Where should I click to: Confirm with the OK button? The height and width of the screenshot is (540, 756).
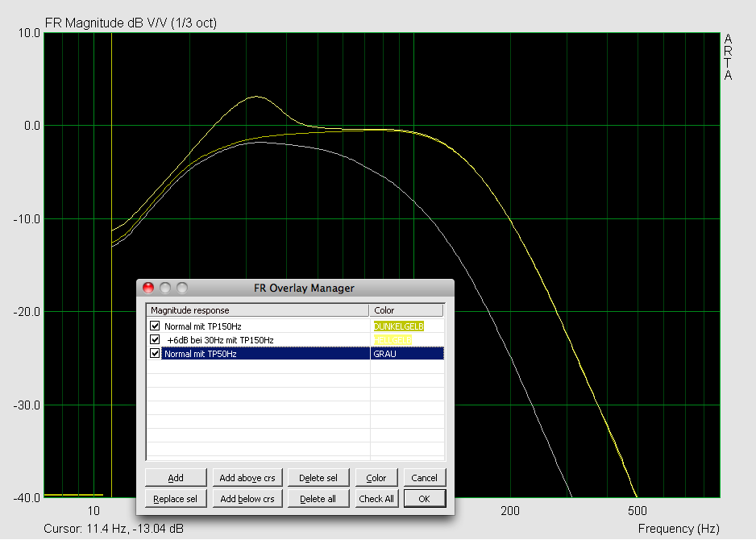424,499
